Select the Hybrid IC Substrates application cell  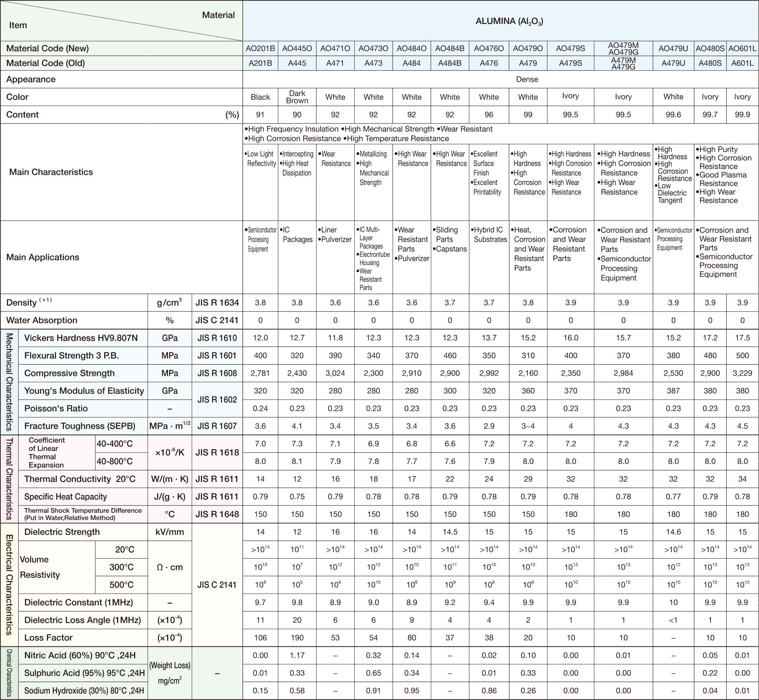[x=489, y=235]
